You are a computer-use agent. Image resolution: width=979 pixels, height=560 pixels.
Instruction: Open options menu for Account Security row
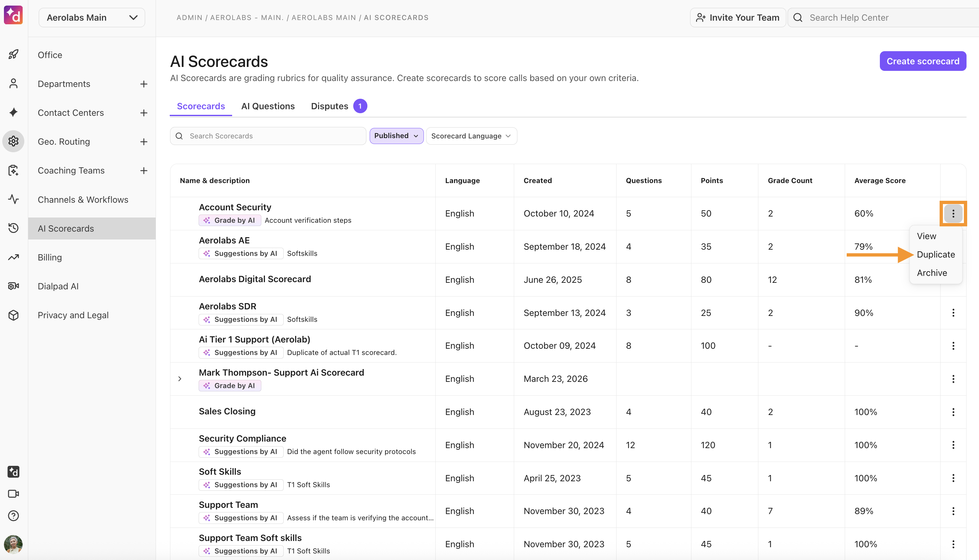point(953,214)
